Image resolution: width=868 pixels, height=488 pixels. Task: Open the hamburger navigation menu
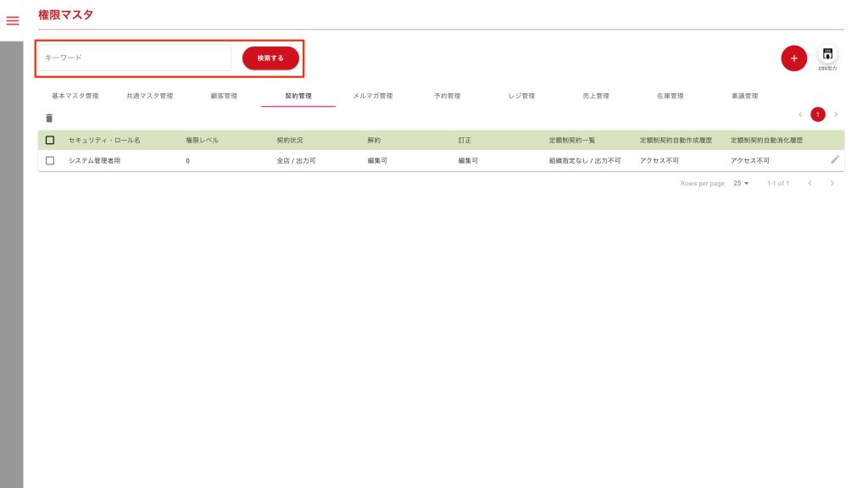pos(13,20)
